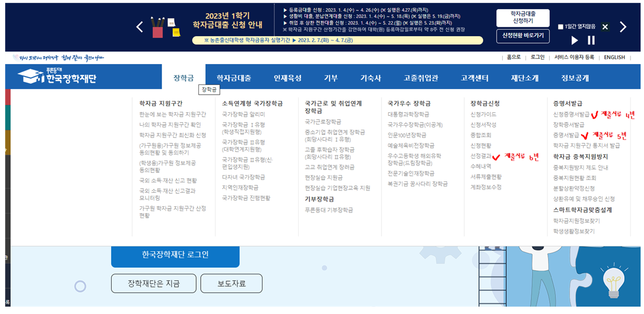Click 학자금대출 신청하기 button

click(523, 18)
